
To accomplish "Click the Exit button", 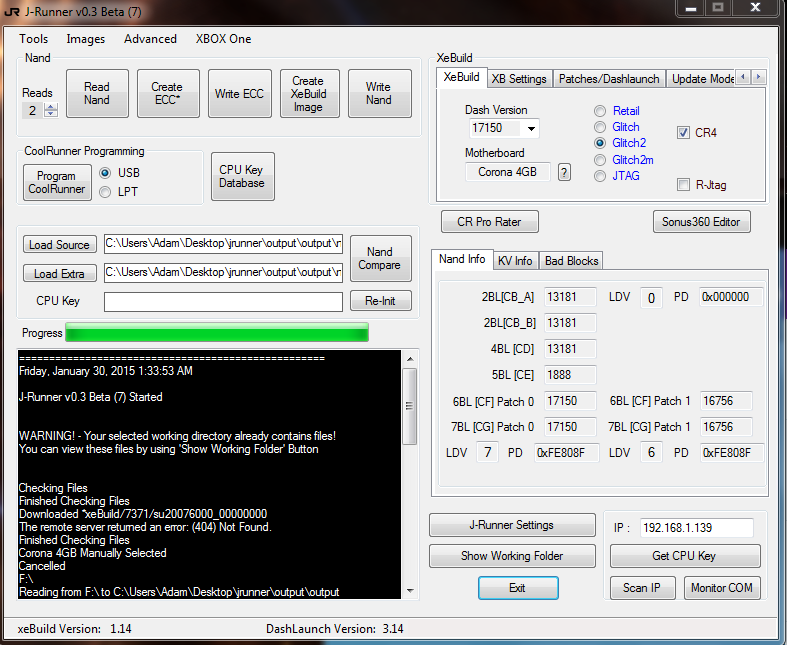I will (518, 588).
